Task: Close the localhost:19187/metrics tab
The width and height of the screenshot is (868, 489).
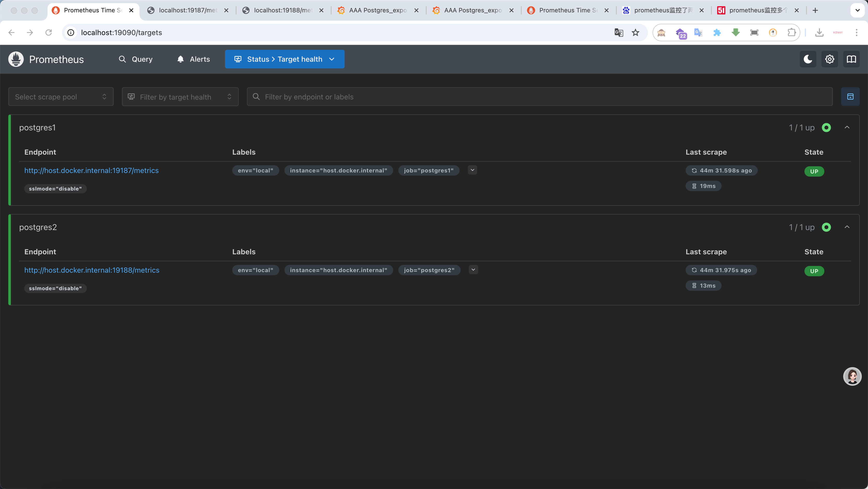Action: pos(227,10)
